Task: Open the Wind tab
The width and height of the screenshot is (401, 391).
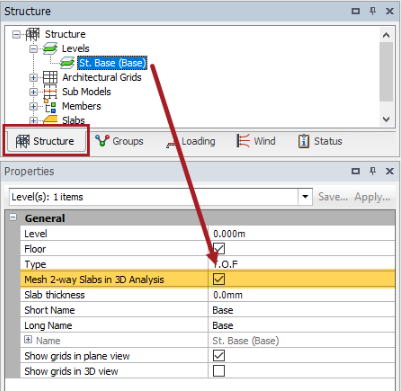Action: click(256, 141)
